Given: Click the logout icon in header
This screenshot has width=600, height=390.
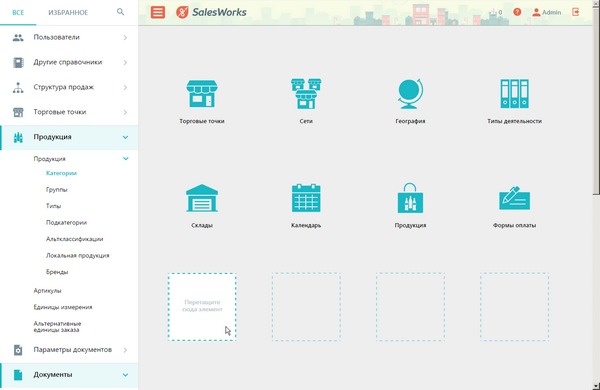Looking at the screenshot, I should point(576,12).
